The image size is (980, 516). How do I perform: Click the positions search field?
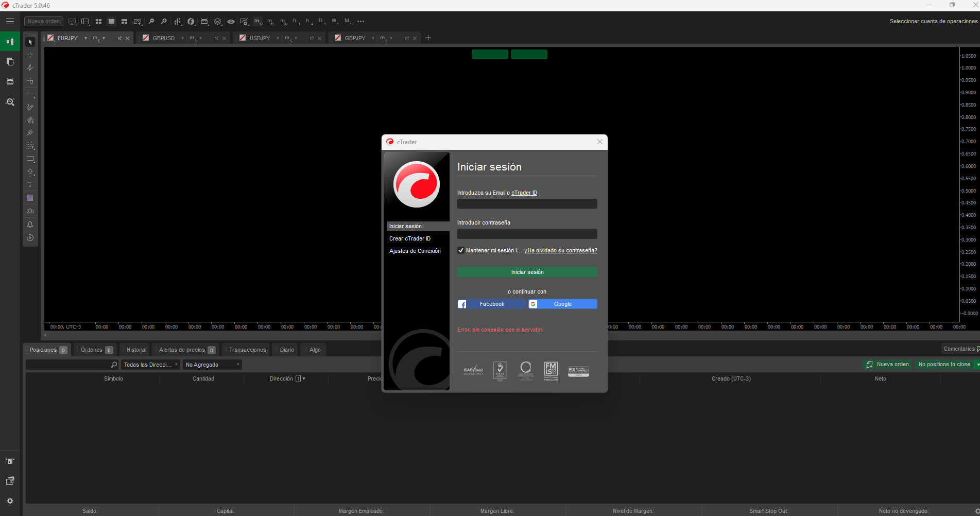click(x=72, y=365)
